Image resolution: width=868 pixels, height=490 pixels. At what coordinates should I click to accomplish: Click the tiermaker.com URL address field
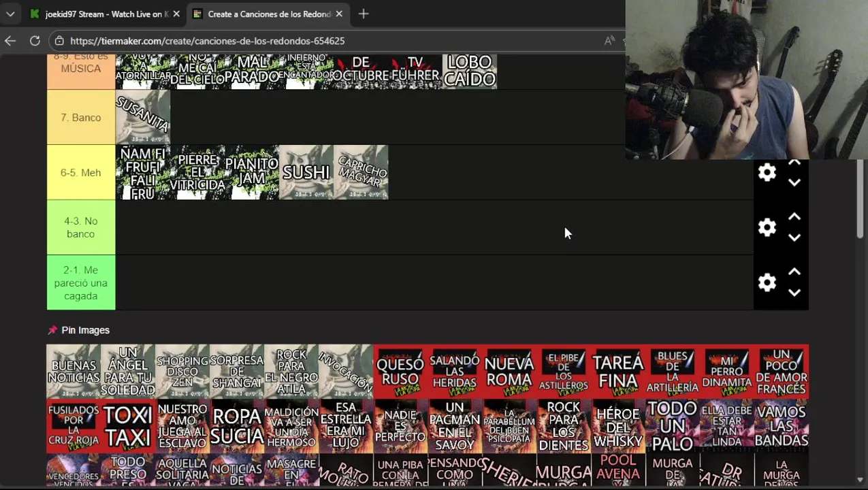(x=208, y=41)
